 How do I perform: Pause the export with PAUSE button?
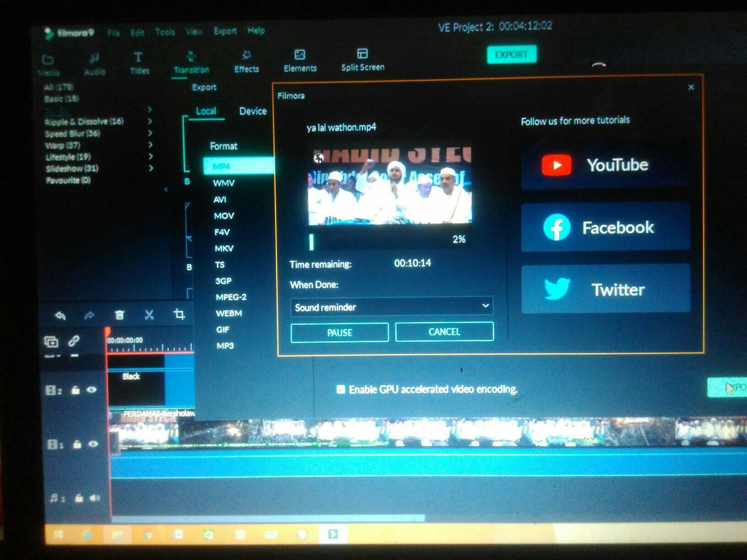[340, 333]
